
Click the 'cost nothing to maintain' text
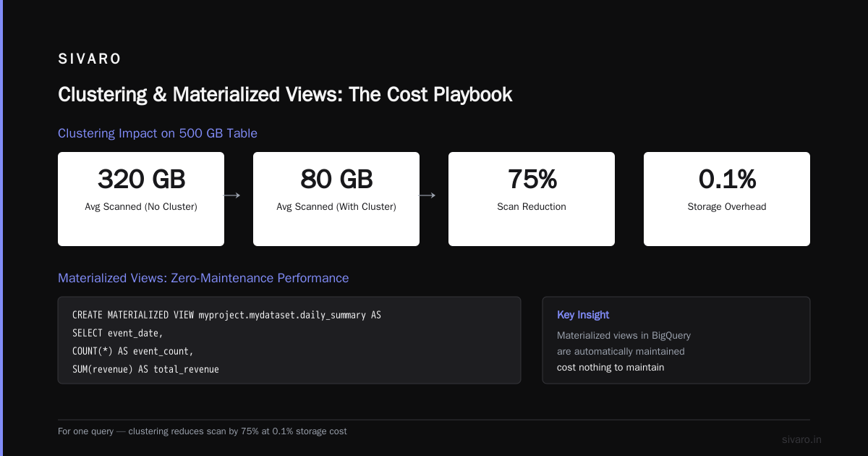click(x=610, y=367)
